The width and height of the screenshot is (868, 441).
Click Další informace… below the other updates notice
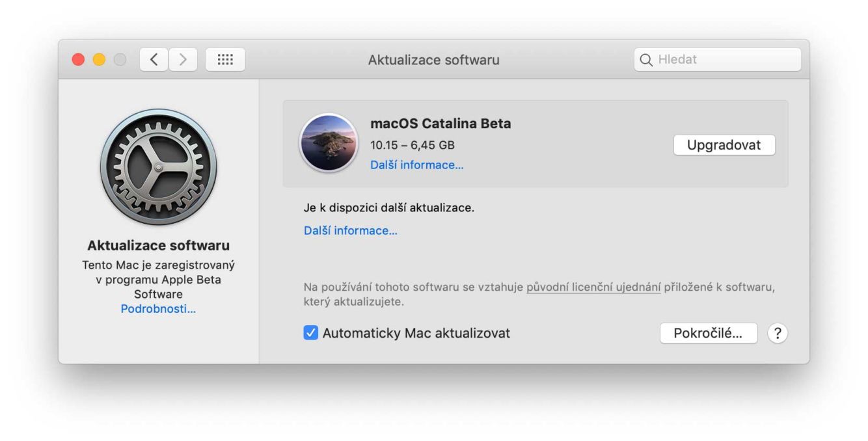350,231
